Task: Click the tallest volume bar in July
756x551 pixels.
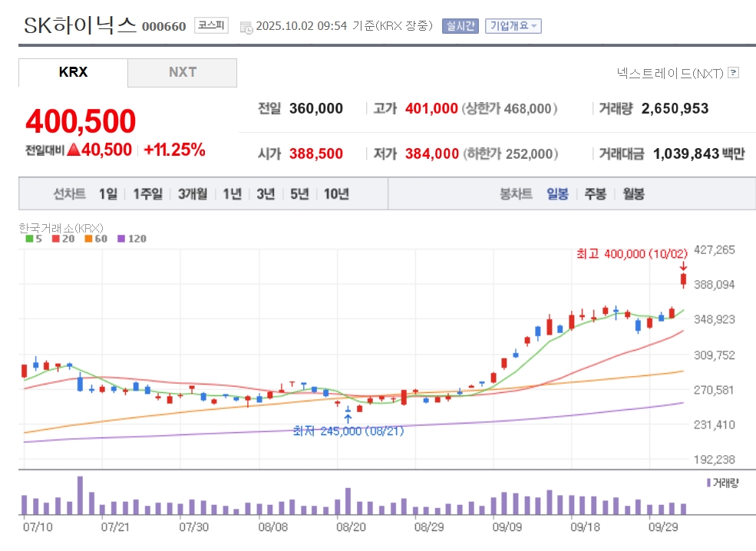Action: coord(80,495)
